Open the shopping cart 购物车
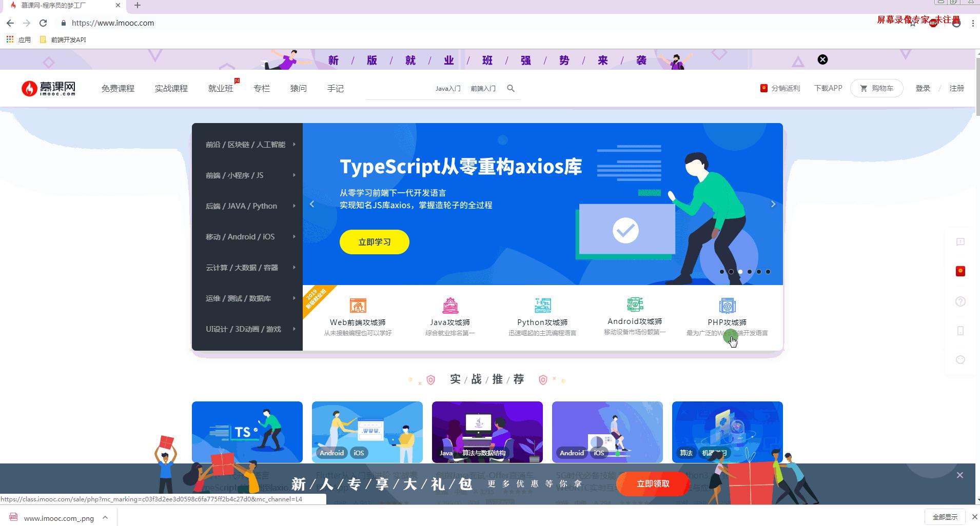Viewport: 980px width, 526px height. coord(876,88)
